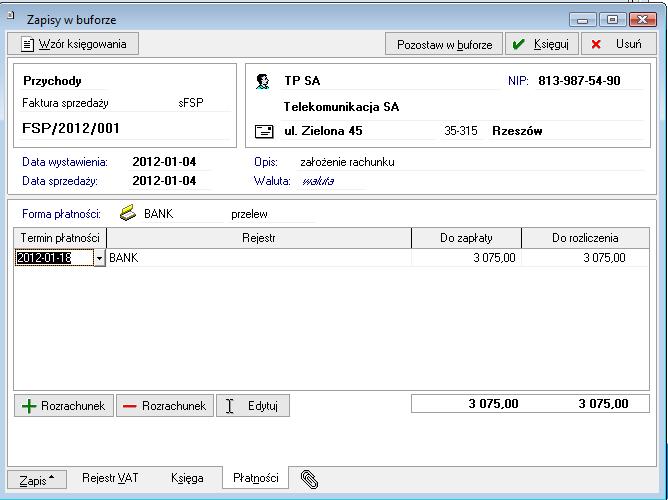This screenshot has height=500, width=668.
Task: Click the Do zapłaty column header
Action: click(x=466, y=238)
